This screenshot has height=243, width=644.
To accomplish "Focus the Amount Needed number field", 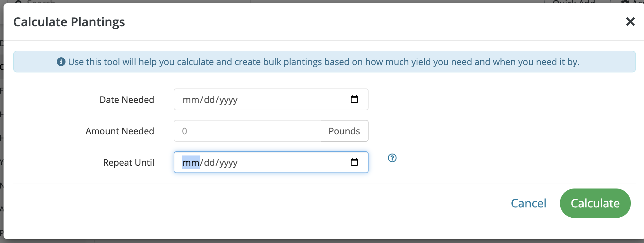I will [247, 131].
